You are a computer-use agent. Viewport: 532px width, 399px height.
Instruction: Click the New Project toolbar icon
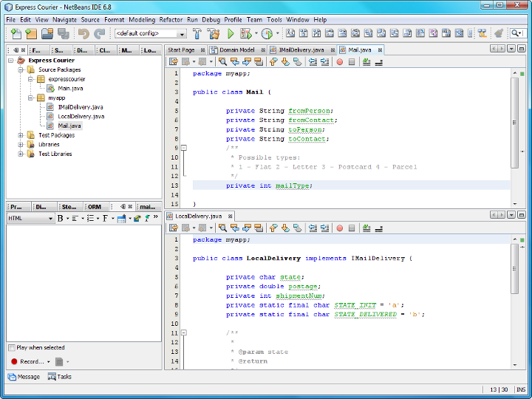coord(31,33)
